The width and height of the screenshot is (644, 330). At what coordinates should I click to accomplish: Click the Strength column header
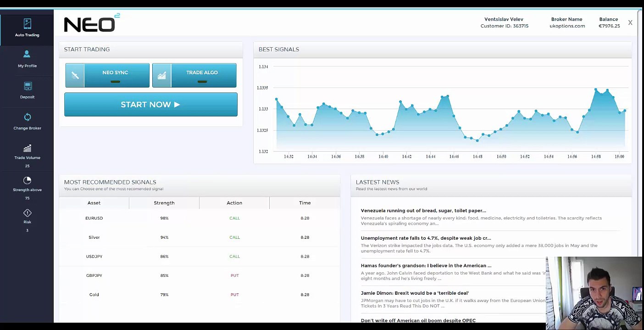[x=164, y=203]
